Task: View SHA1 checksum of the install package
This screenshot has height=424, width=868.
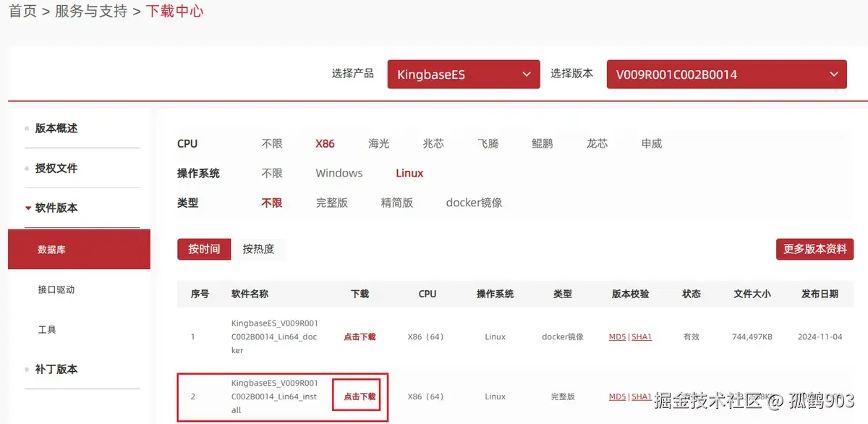Action: coord(641,397)
